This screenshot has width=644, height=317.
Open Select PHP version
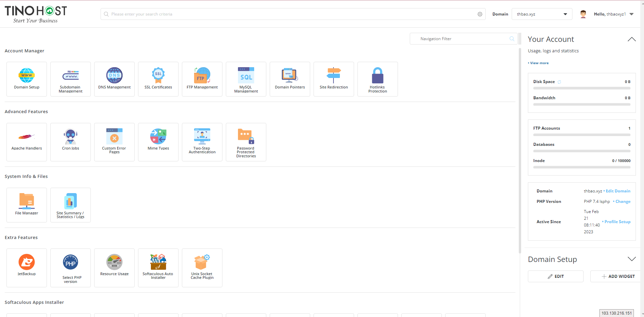point(71,268)
